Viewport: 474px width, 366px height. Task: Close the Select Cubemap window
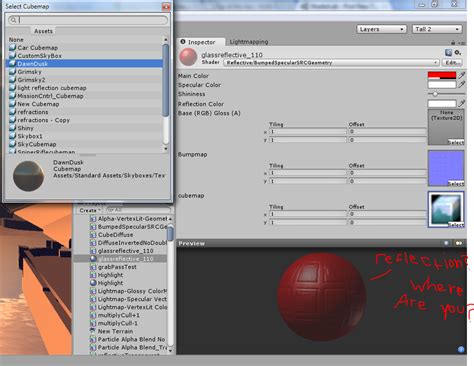(166, 7)
